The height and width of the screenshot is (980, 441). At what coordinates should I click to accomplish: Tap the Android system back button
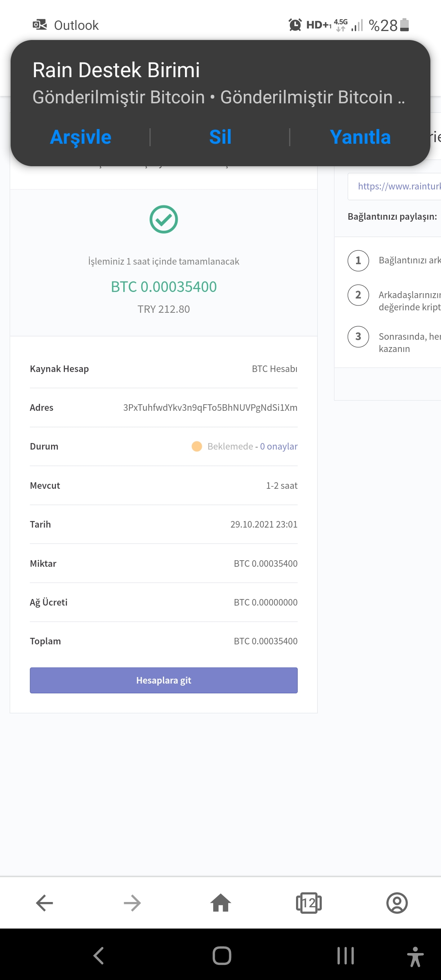tap(98, 955)
